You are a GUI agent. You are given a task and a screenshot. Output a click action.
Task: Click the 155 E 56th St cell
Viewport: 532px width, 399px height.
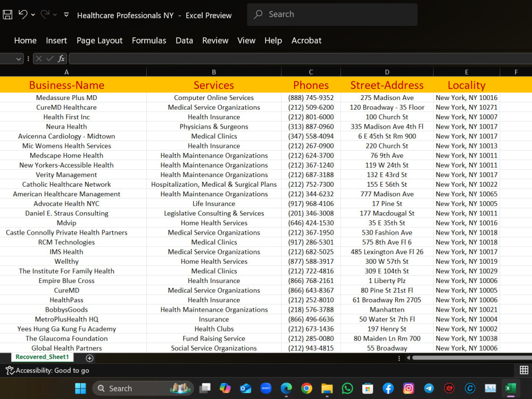pos(387,184)
